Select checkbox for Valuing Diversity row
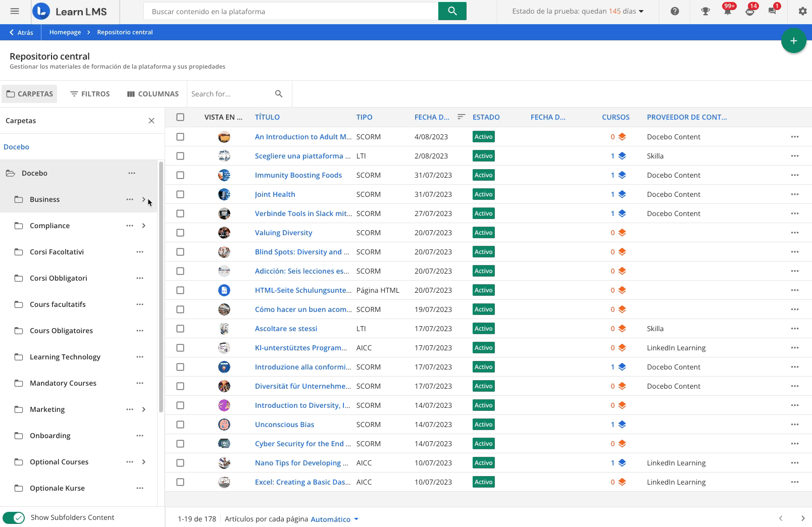The height and width of the screenshot is (527, 812). 180,233
